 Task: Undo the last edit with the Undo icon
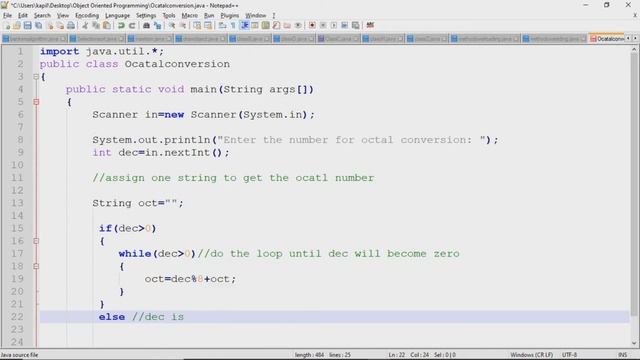click(x=121, y=25)
